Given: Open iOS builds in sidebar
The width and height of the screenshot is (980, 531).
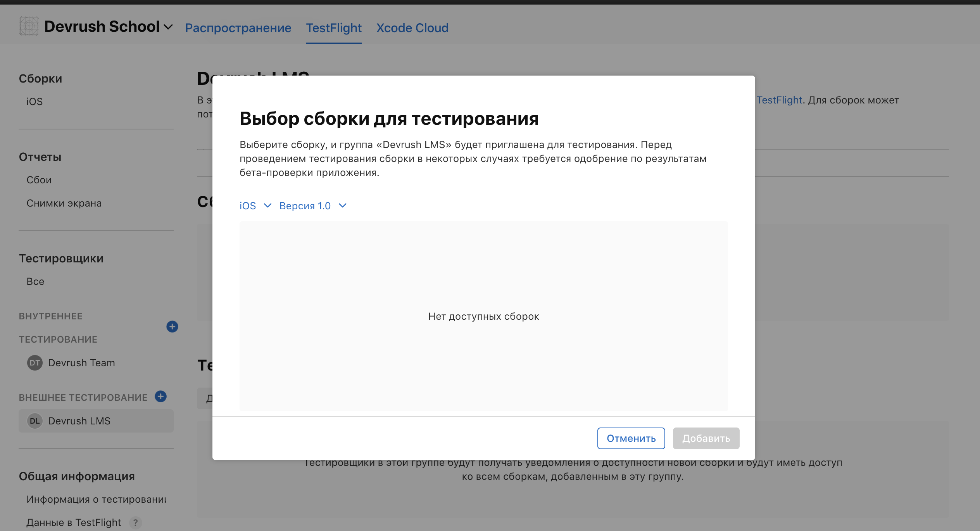Looking at the screenshot, I should point(35,102).
